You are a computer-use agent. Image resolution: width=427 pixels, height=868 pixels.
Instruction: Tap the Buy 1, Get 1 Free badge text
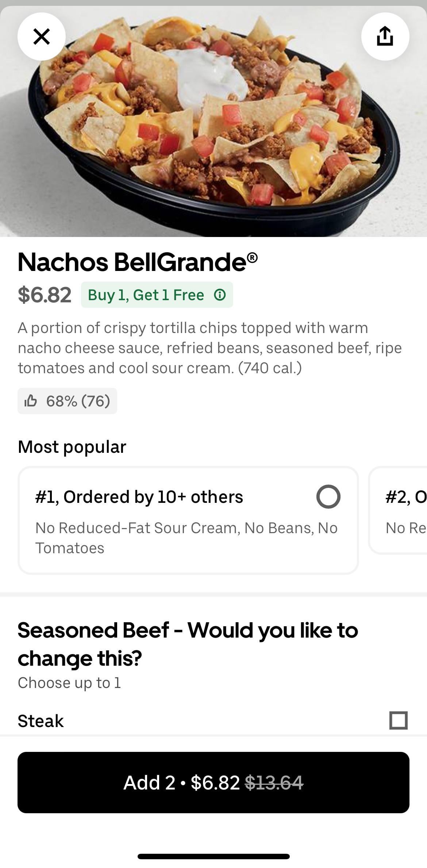click(x=146, y=295)
